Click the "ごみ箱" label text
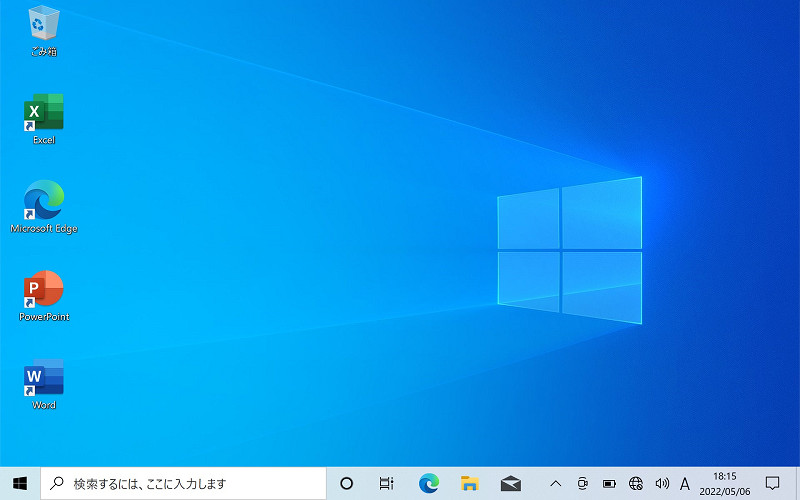 pos(44,52)
